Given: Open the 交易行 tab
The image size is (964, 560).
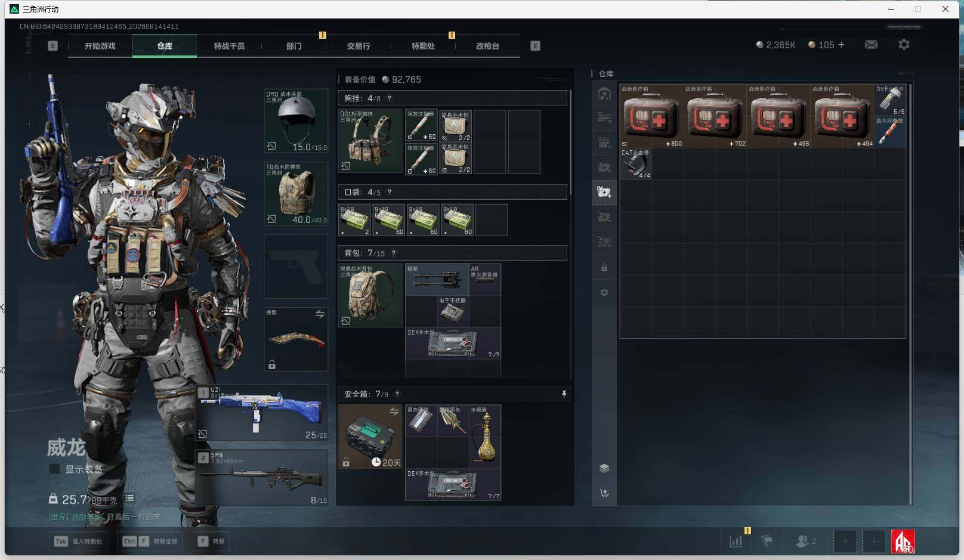Looking at the screenshot, I should [359, 46].
